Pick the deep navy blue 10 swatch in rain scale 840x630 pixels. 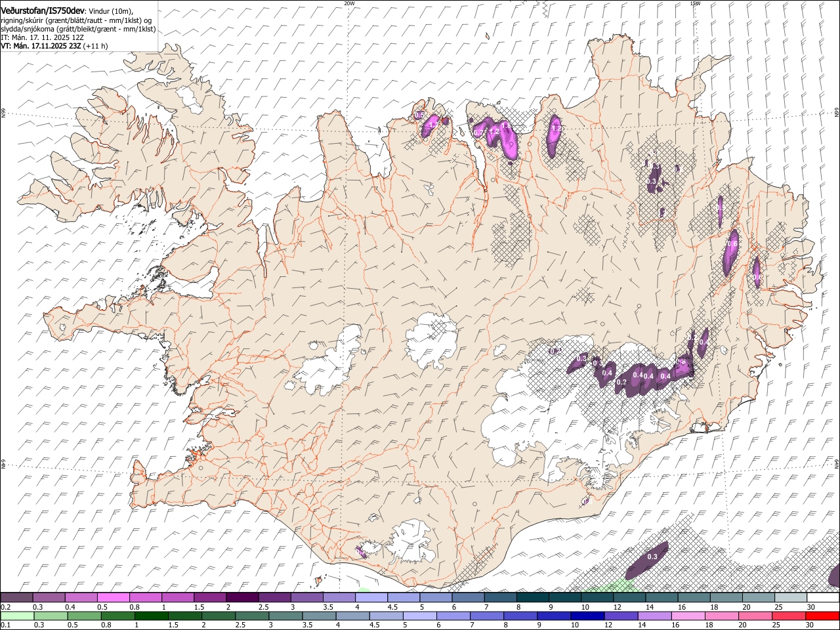587,616
